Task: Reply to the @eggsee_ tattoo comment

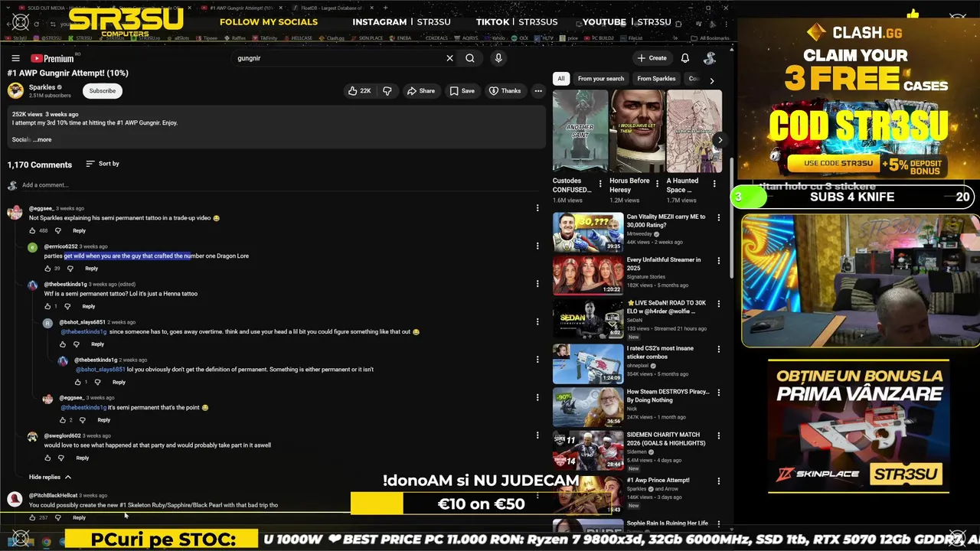Action: 79,230
